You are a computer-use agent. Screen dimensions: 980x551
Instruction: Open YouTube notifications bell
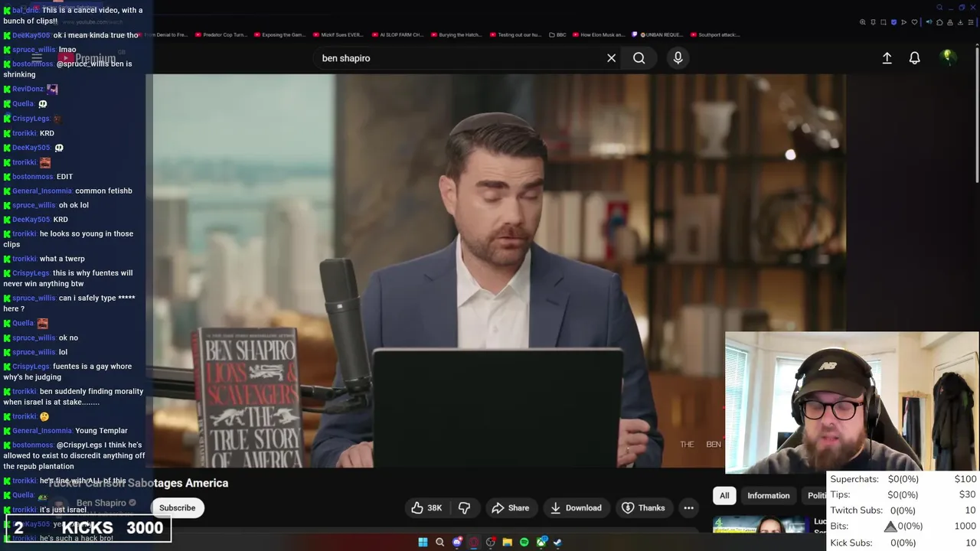tap(914, 58)
